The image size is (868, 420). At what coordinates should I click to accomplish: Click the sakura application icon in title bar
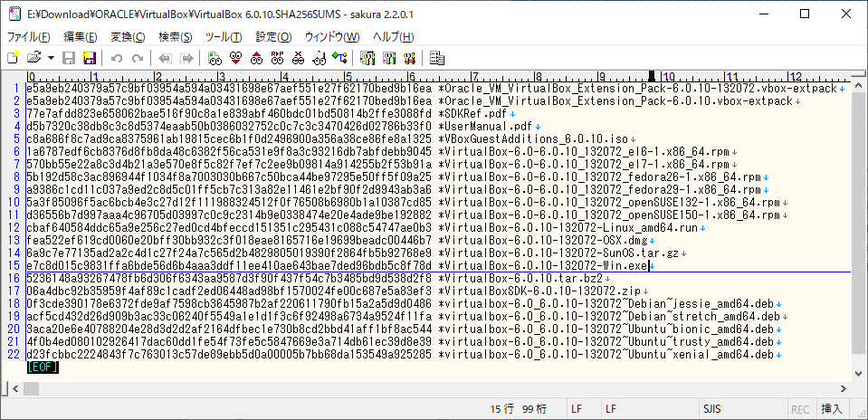click(14, 14)
